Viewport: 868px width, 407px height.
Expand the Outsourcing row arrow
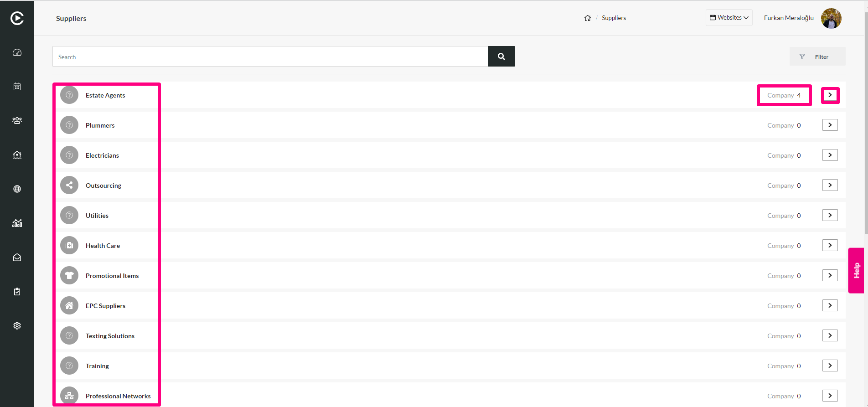click(x=830, y=185)
